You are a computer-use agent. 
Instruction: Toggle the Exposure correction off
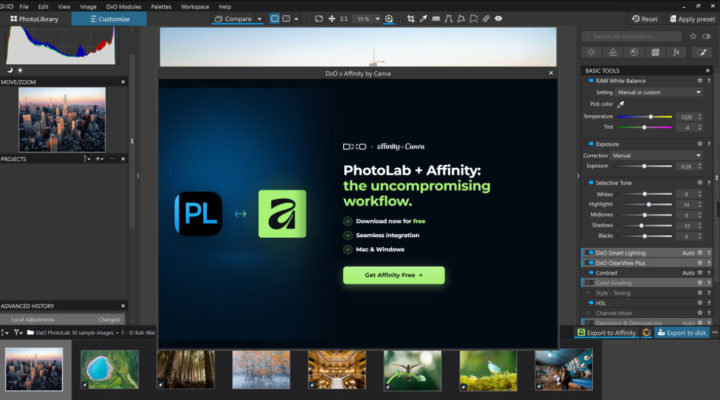[591, 144]
